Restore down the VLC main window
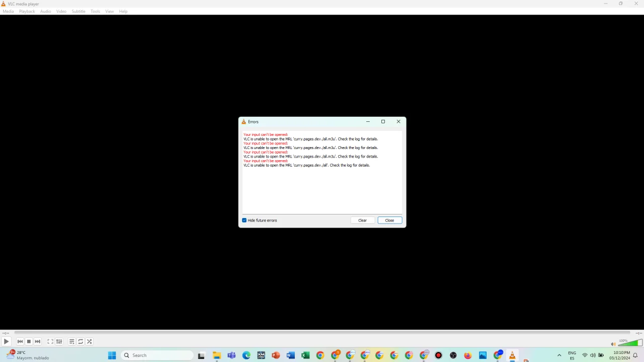644x362 pixels. pyautogui.click(x=621, y=4)
